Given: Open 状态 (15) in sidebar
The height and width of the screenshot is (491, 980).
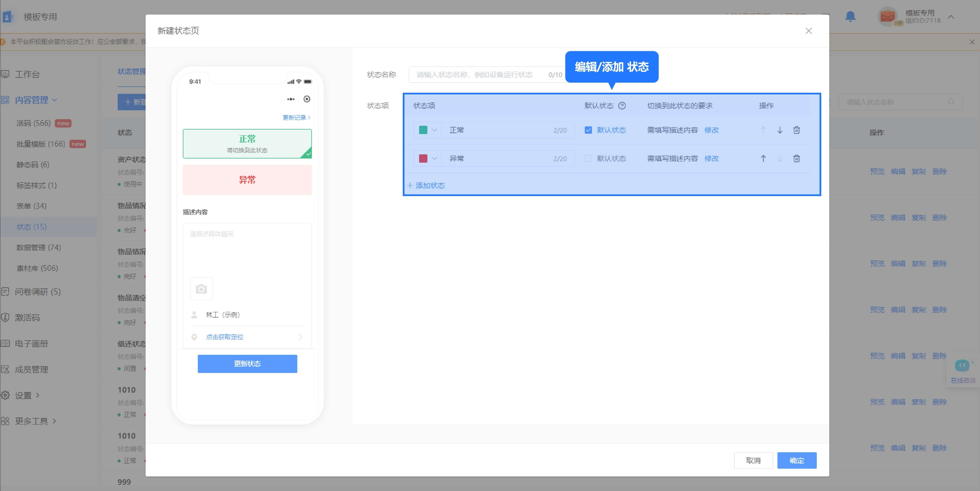Looking at the screenshot, I should pyautogui.click(x=32, y=227).
